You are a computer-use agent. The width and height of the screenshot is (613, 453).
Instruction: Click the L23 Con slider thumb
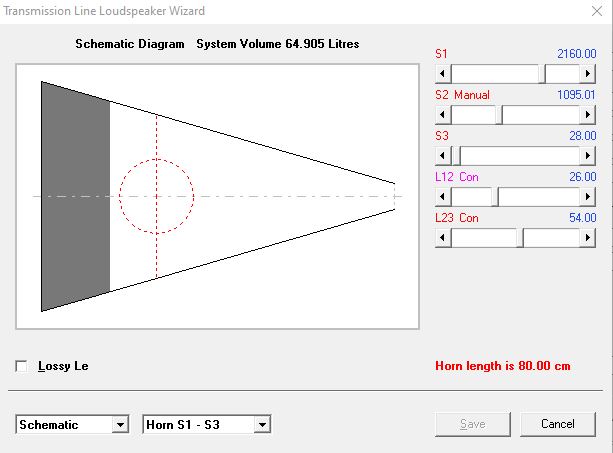(x=520, y=238)
